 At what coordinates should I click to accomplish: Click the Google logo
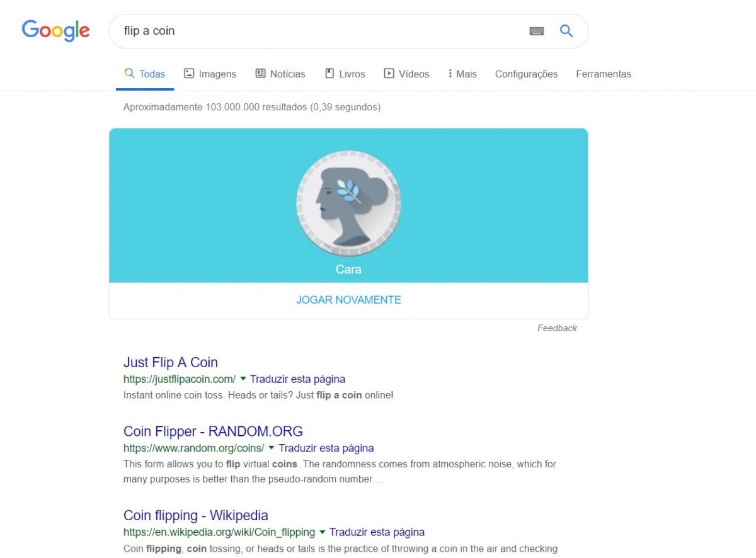[x=55, y=31]
